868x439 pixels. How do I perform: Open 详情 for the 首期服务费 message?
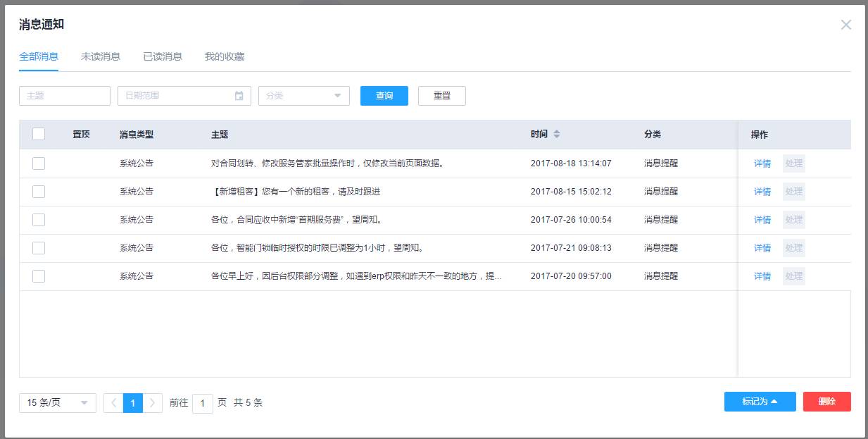[762, 220]
